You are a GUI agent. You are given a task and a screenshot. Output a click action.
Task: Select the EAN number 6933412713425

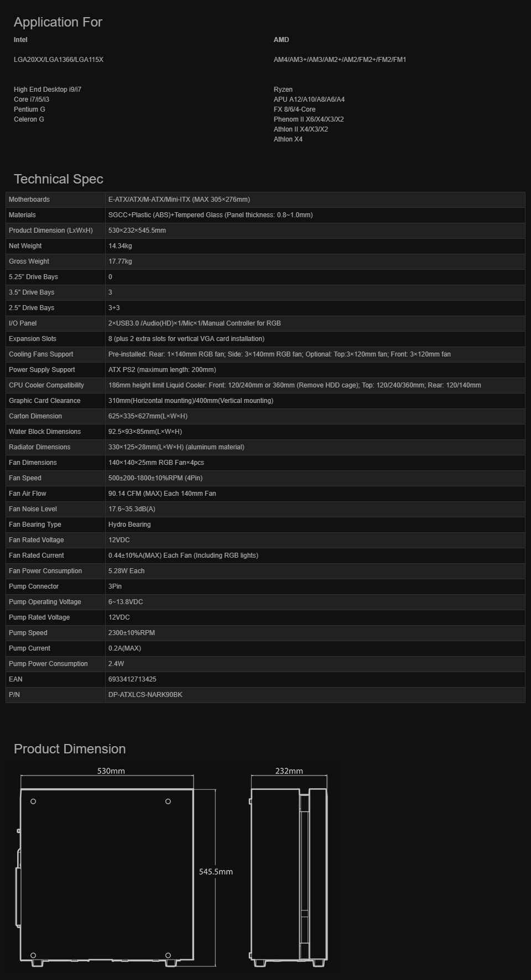[x=132, y=679]
